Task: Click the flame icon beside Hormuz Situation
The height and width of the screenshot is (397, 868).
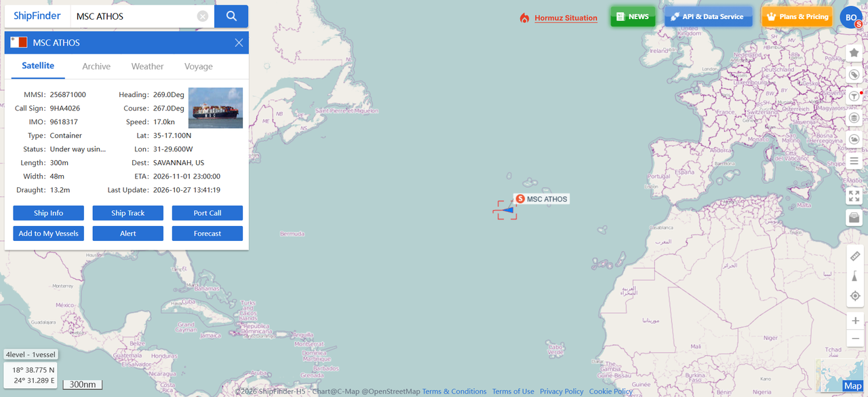Action: pyautogui.click(x=524, y=18)
